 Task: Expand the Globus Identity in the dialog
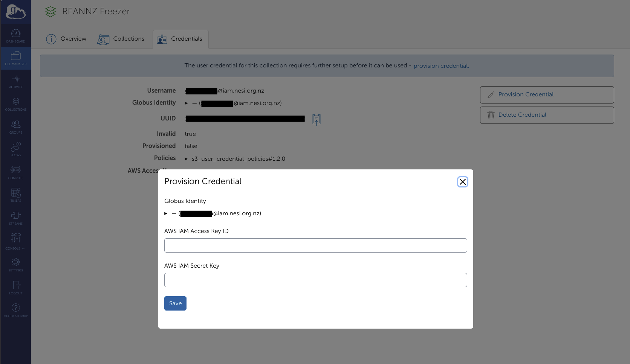[x=166, y=213]
